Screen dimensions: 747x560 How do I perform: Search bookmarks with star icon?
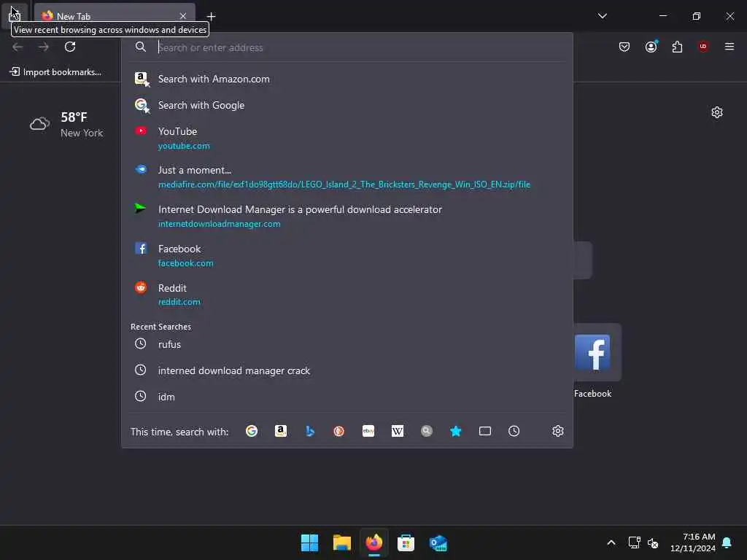(455, 432)
